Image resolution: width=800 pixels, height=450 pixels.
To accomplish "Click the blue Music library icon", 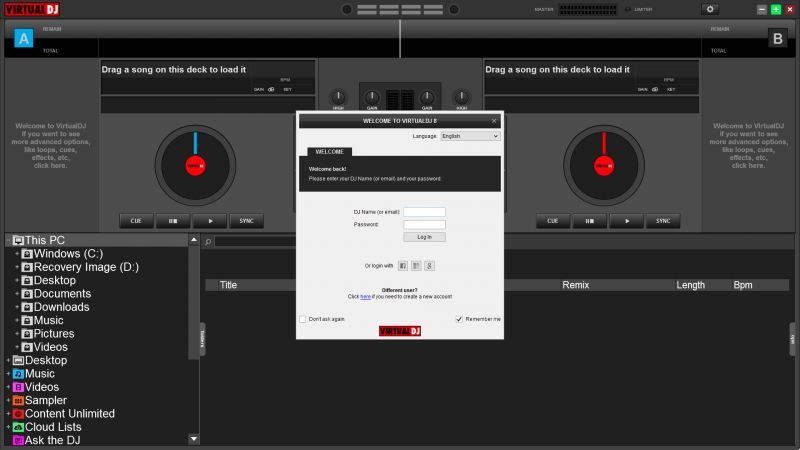I will point(18,374).
